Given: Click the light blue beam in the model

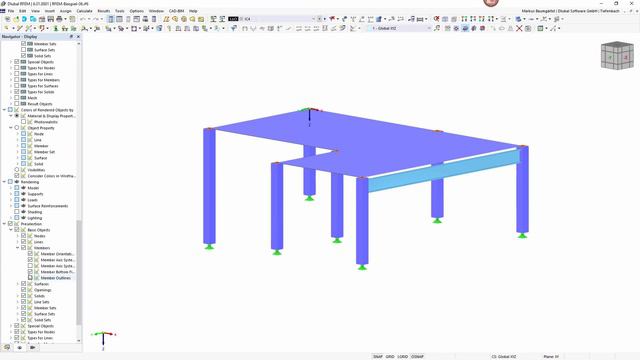Looking at the screenshot, I should point(444,171).
